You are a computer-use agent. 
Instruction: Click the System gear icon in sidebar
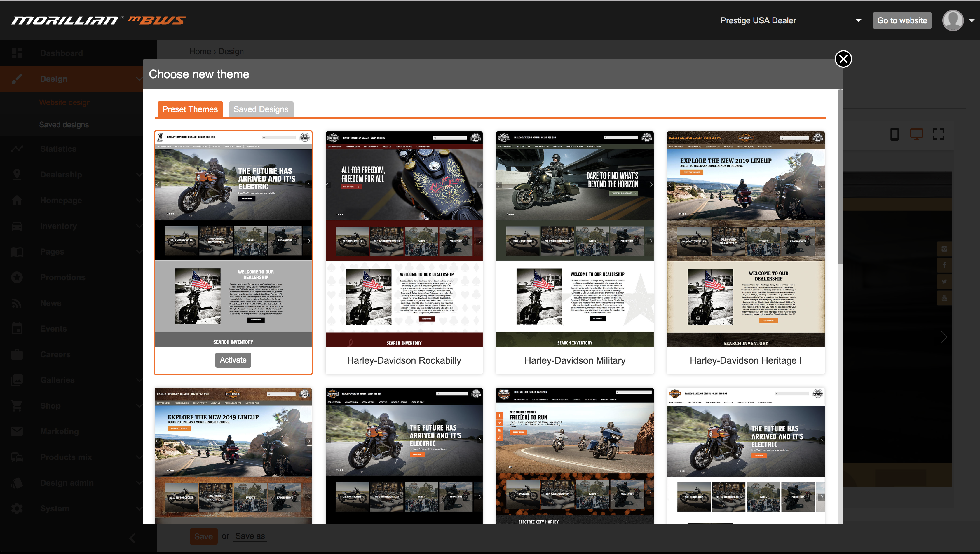(x=17, y=508)
